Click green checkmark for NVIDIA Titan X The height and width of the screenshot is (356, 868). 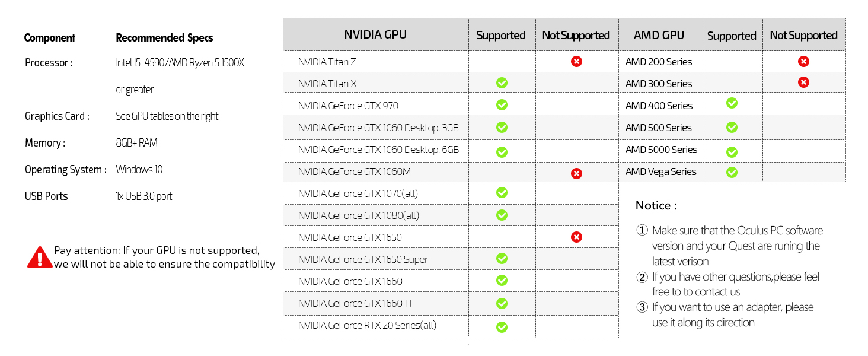(x=502, y=83)
